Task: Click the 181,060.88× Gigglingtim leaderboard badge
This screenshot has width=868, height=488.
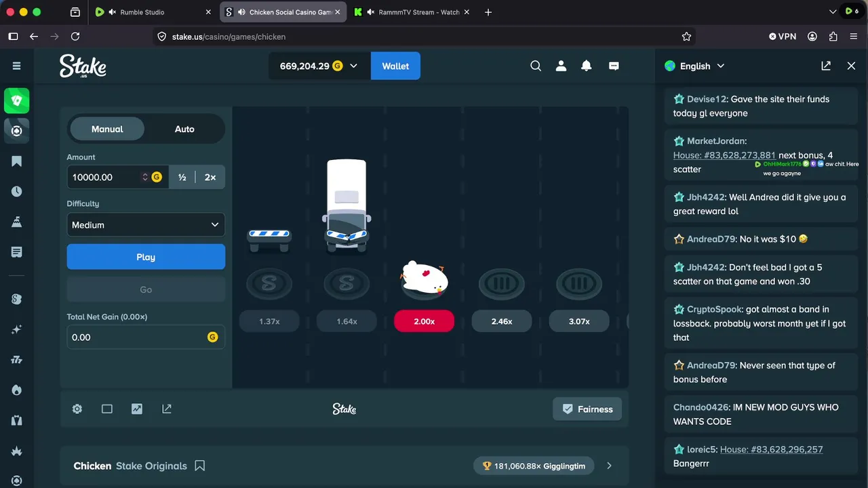Action: point(534,466)
